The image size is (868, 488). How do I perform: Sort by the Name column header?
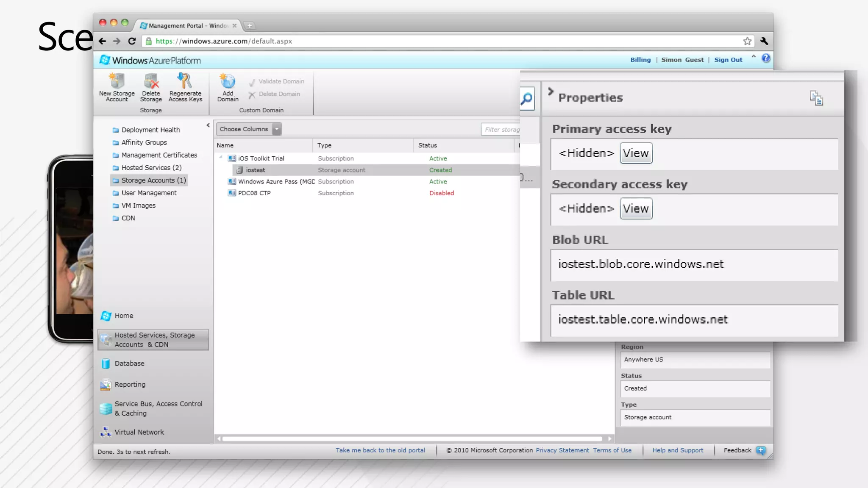(x=263, y=145)
